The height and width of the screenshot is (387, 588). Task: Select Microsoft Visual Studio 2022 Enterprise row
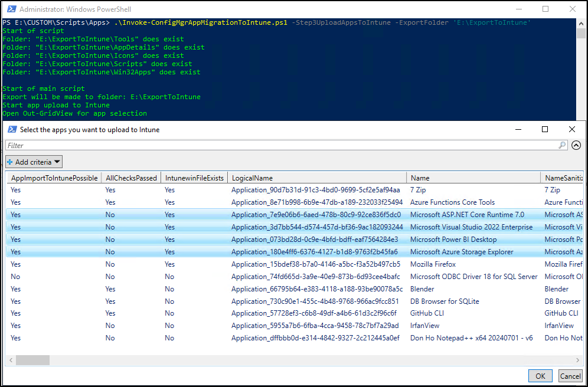(x=294, y=227)
